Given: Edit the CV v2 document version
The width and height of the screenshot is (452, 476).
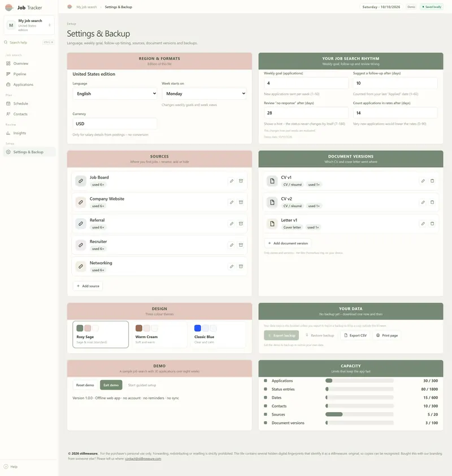Looking at the screenshot, I should click(423, 202).
